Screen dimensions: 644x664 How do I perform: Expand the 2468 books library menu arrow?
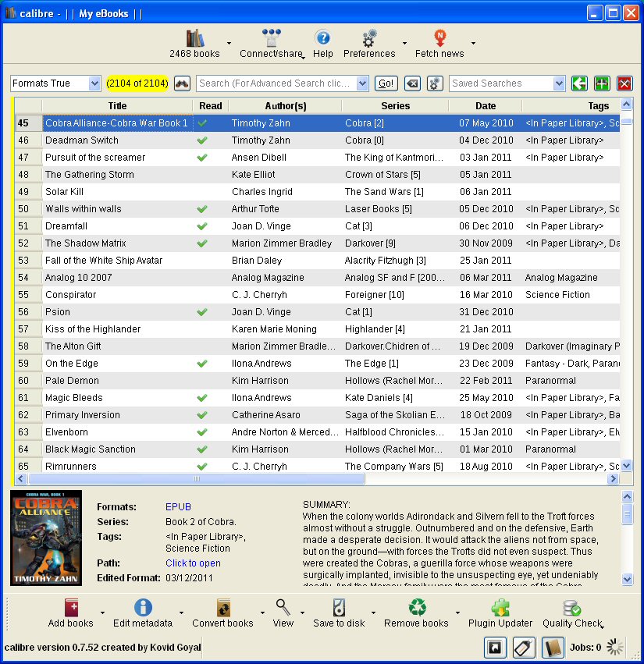click(x=229, y=43)
